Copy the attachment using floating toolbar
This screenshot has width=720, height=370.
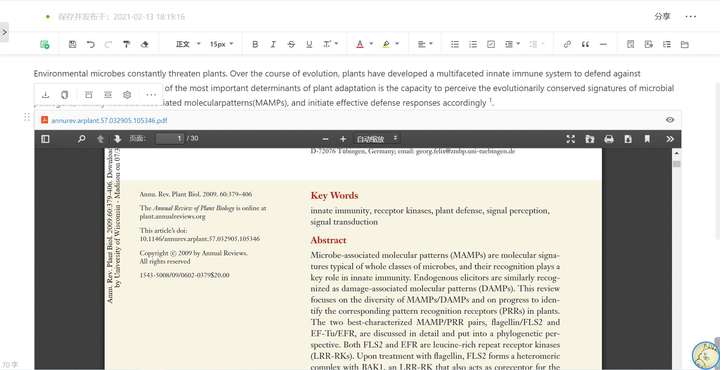point(65,95)
